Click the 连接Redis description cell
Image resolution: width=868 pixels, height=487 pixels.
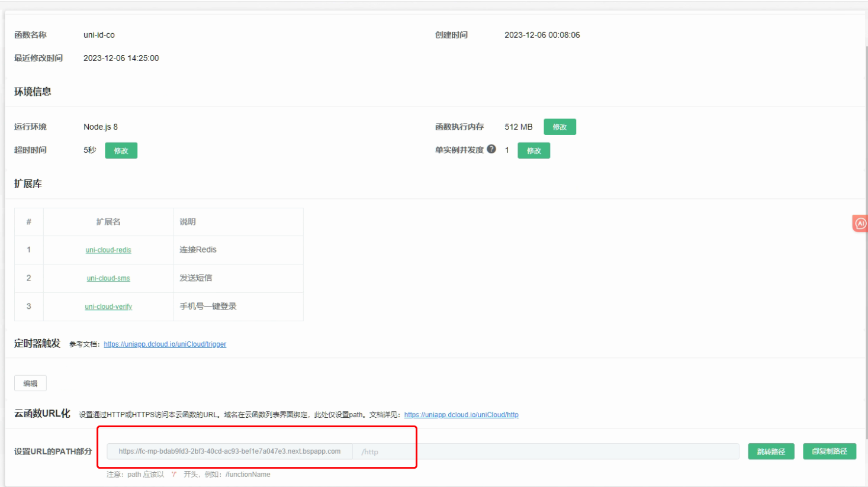click(x=198, y=250)
